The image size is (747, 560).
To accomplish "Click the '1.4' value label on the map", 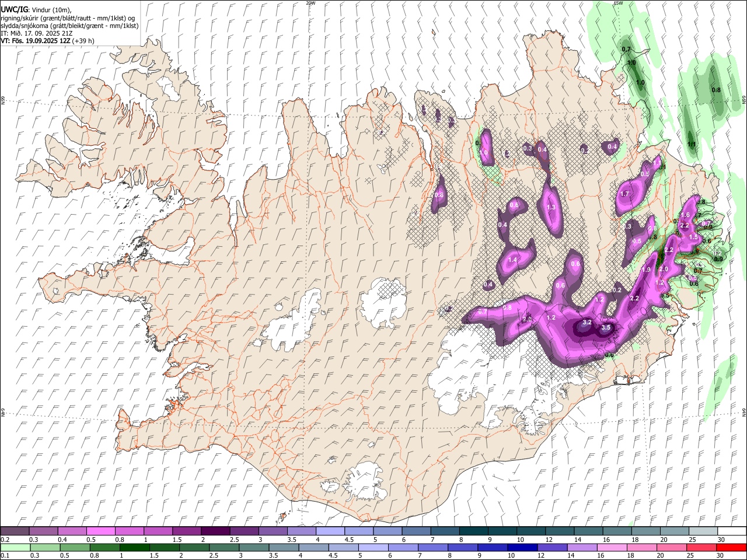I will pos(513,260).
